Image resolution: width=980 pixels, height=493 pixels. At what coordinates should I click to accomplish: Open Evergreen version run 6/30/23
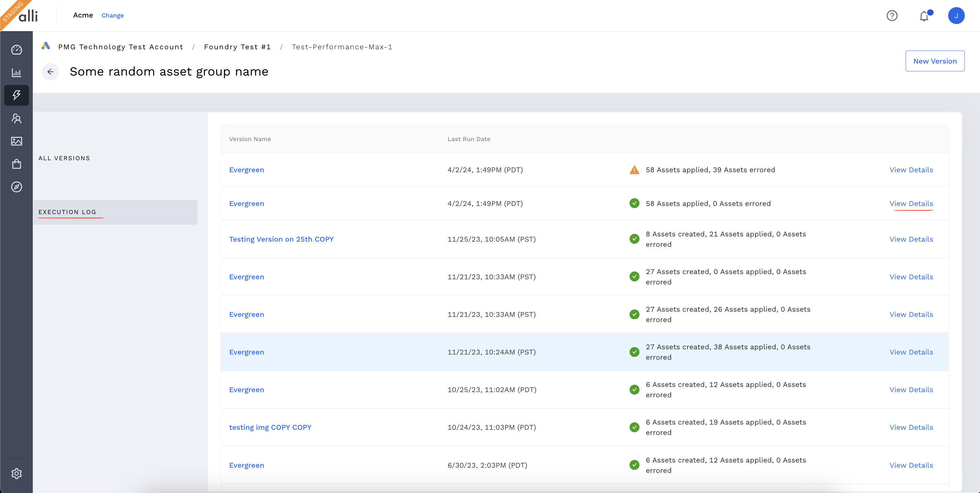point(247,465)
